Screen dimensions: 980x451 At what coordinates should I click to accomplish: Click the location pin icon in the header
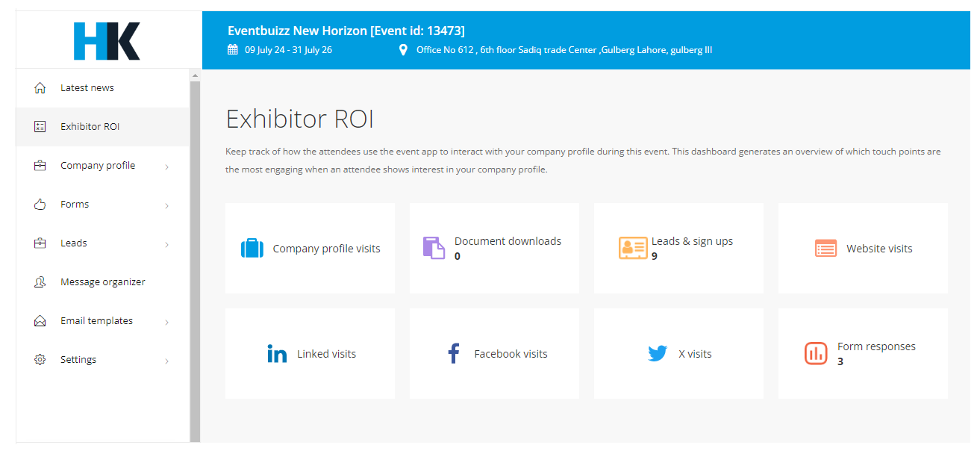[404, 50]
